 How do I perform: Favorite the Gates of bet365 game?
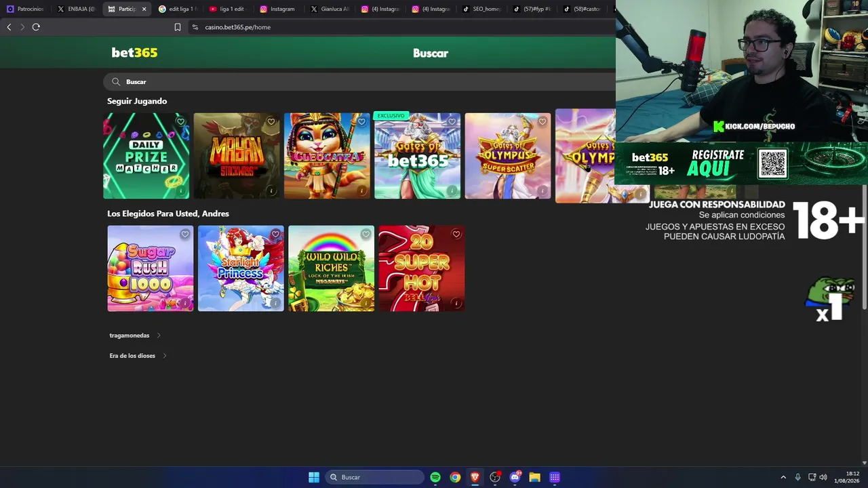(x=452, y=122)
